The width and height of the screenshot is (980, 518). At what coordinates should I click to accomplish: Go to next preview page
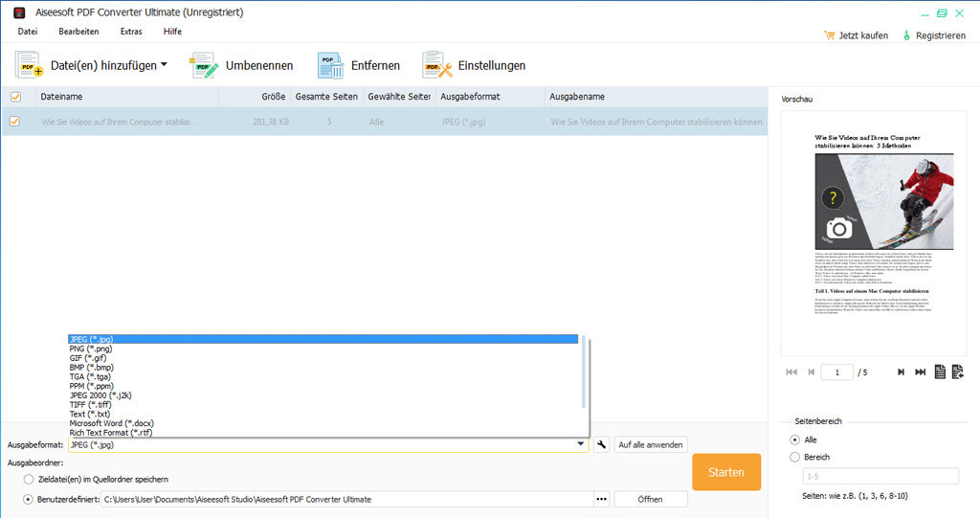click(901, 372)
